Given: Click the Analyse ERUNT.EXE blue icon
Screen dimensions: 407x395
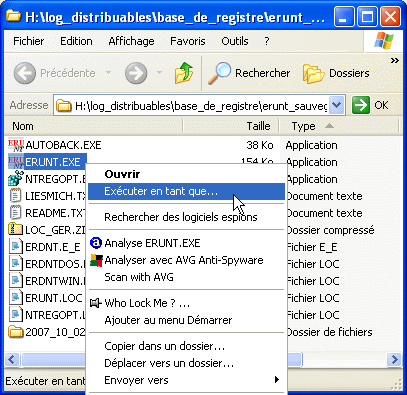Looking at the screenshot, I should coord(96,243).
